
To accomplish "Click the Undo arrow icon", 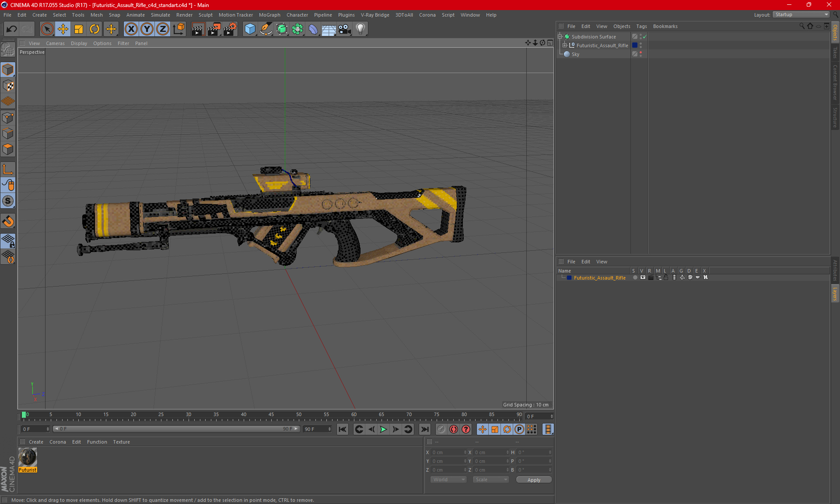I will click(x=12, y=29).
